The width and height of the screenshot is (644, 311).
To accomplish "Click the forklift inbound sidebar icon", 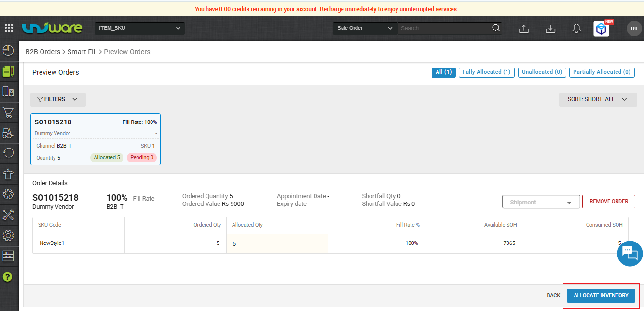I will coord(8,133).
